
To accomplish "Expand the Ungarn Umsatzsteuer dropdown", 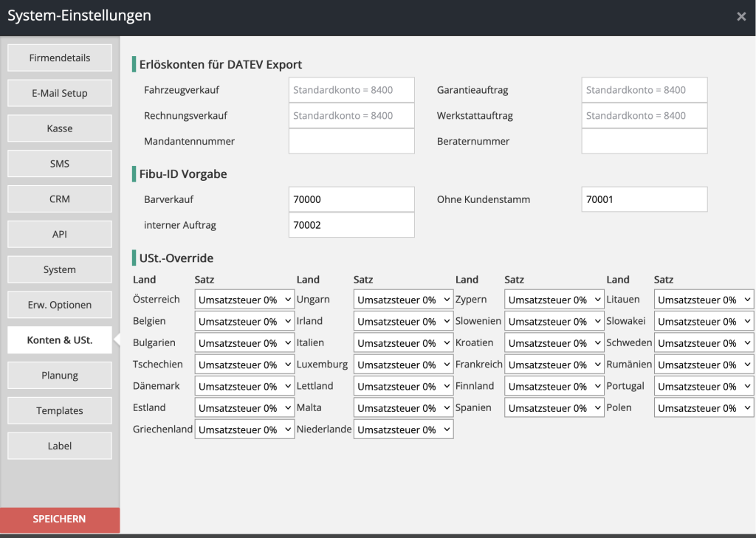I will [x=403, y=300].
